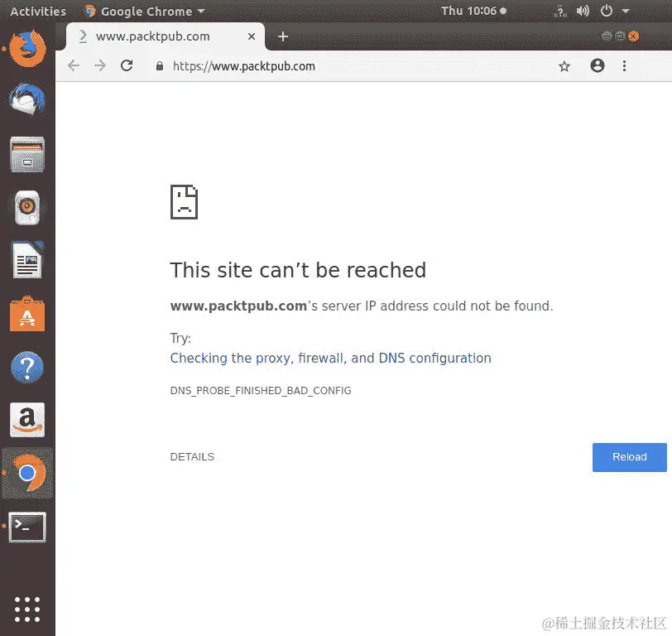
Task: Open the Help icon in dock
Action: click(27, 368)
